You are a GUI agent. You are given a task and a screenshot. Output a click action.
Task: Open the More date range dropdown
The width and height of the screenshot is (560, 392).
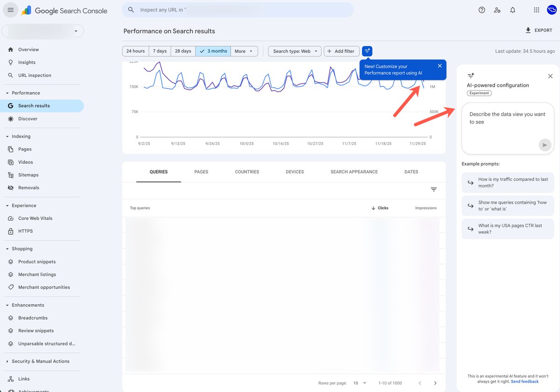pyautogui.click(x=245, y=51)
